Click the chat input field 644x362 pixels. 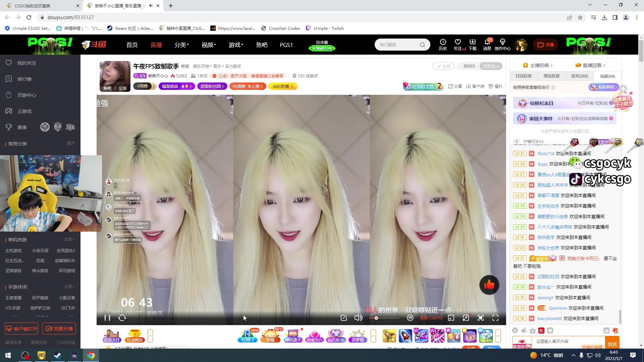[x=569, y=342]
